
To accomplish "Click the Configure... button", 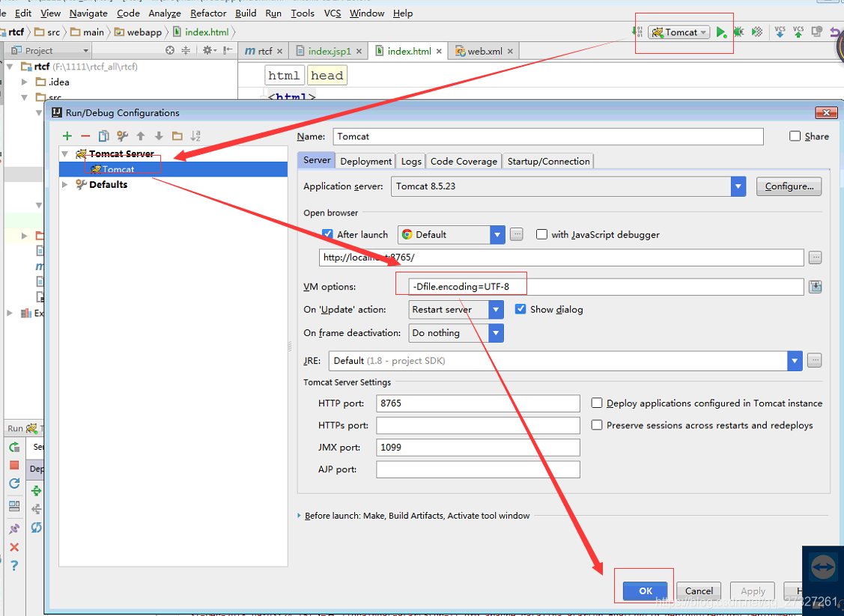I will [789, 186].
